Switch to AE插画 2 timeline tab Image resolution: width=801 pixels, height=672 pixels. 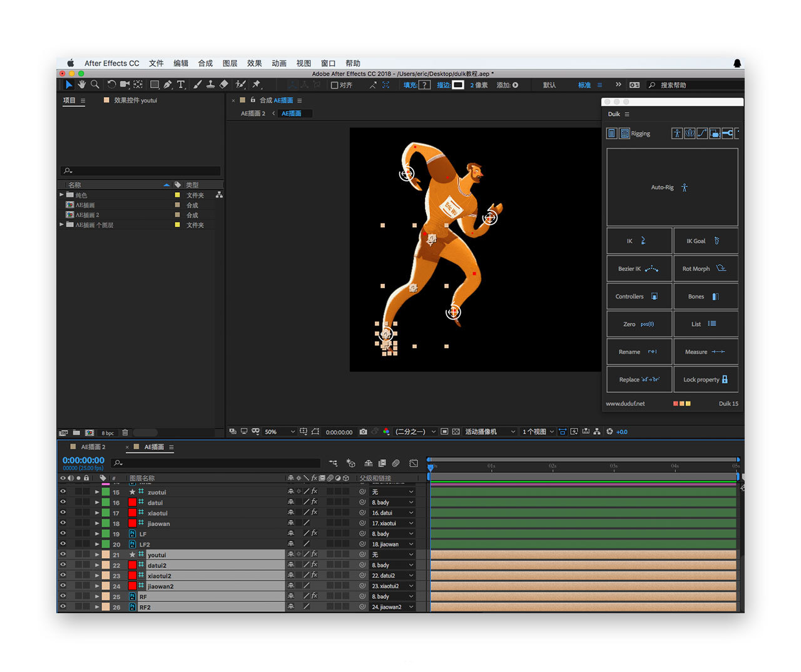click(x=93, y=447)
